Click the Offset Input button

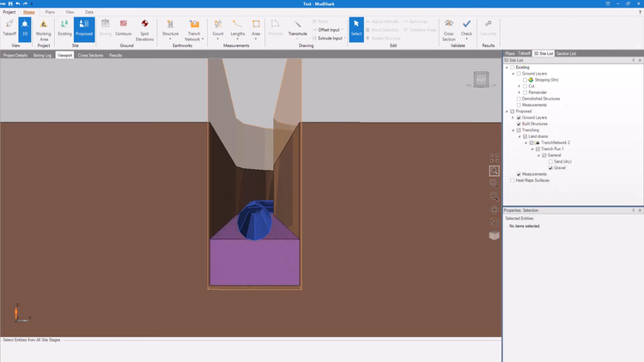point(330,29)
